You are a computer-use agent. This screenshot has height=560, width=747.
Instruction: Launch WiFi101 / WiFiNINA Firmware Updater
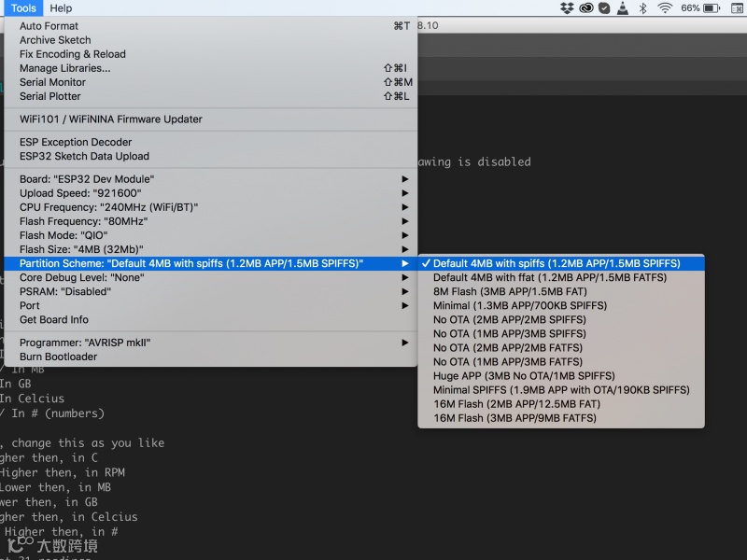click(x=211, y=119)
